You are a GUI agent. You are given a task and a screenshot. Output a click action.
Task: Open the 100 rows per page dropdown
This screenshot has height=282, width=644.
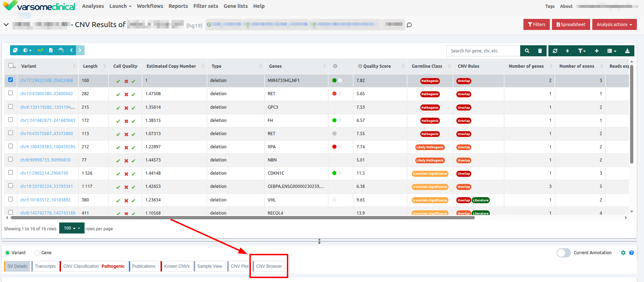(x=71, y=228)
